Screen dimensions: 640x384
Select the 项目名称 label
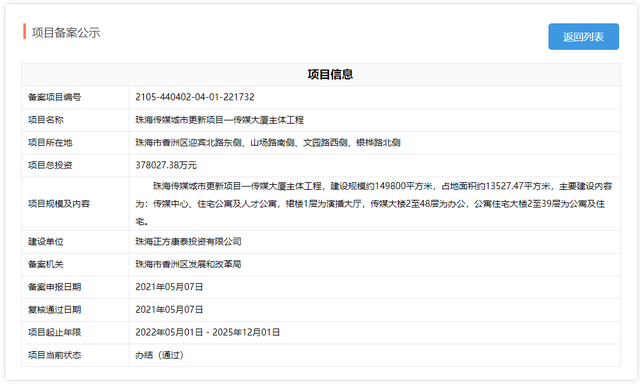(46, 120)
